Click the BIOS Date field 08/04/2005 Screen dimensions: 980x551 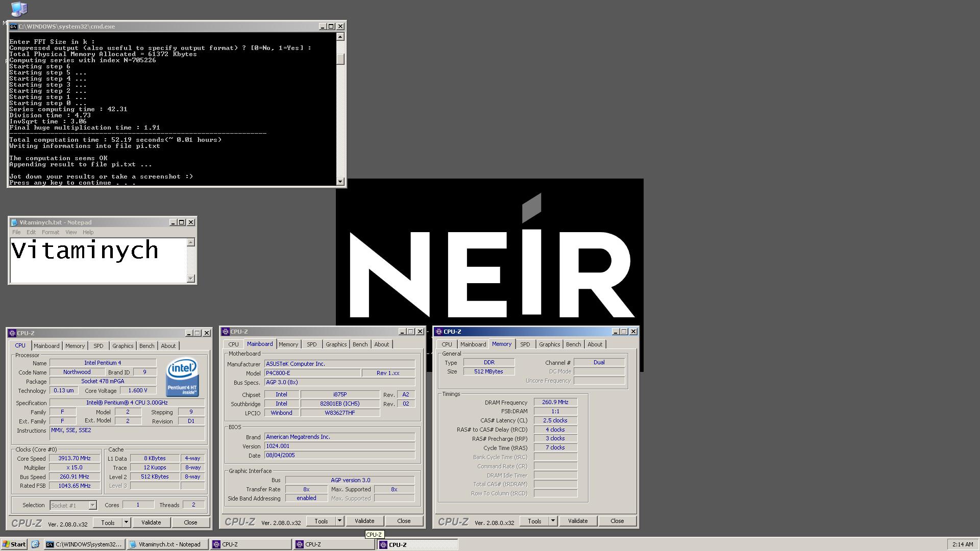[339, 456]
